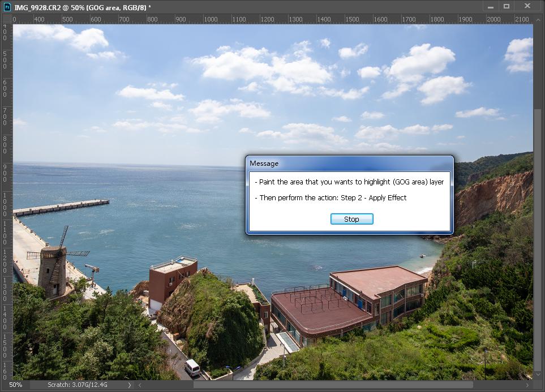Viewport: 545px width, 392px height.
Task: Click the down arrow of vertical scrollbar
Action: 538,374
